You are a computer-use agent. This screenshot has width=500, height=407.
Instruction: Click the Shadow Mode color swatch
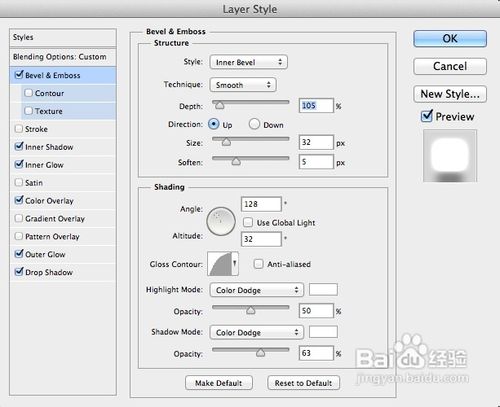tap(323, 332)
